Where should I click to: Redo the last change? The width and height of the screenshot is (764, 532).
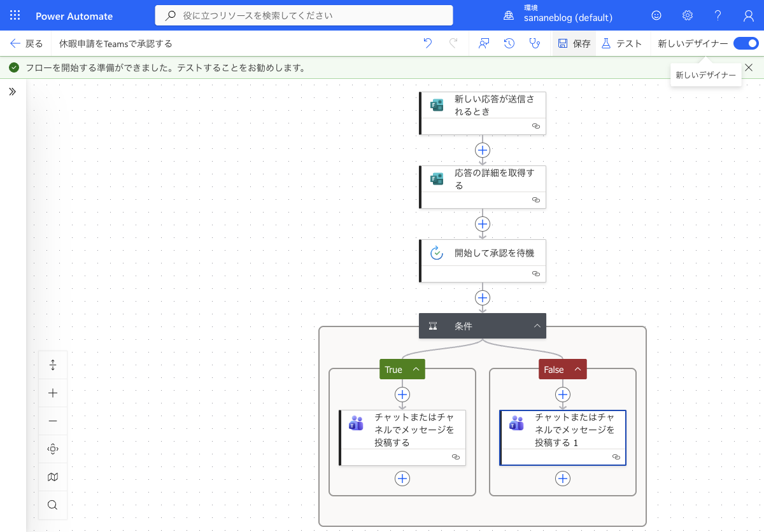pos(453,43)
